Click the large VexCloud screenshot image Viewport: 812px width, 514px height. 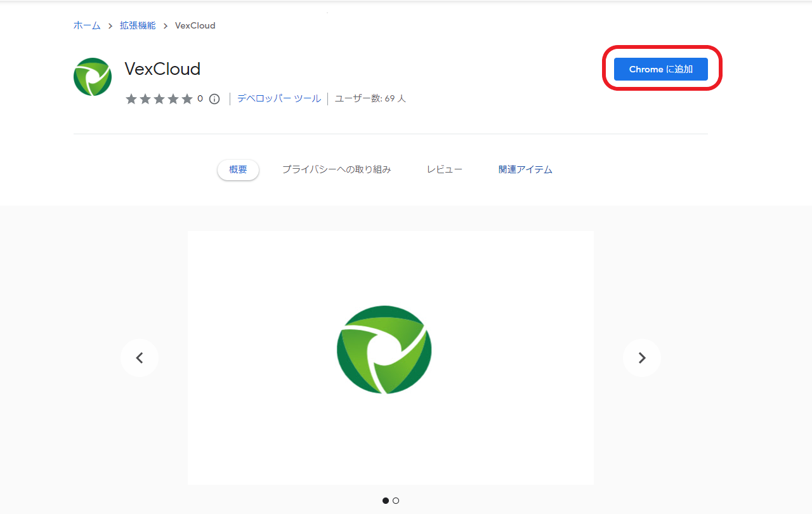391,358
